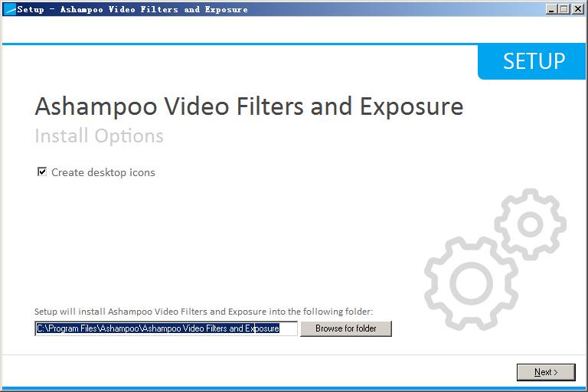This screenshot has height=392, width=588.
Task: Click the Browse for folder button
Action: pos(346,328)
